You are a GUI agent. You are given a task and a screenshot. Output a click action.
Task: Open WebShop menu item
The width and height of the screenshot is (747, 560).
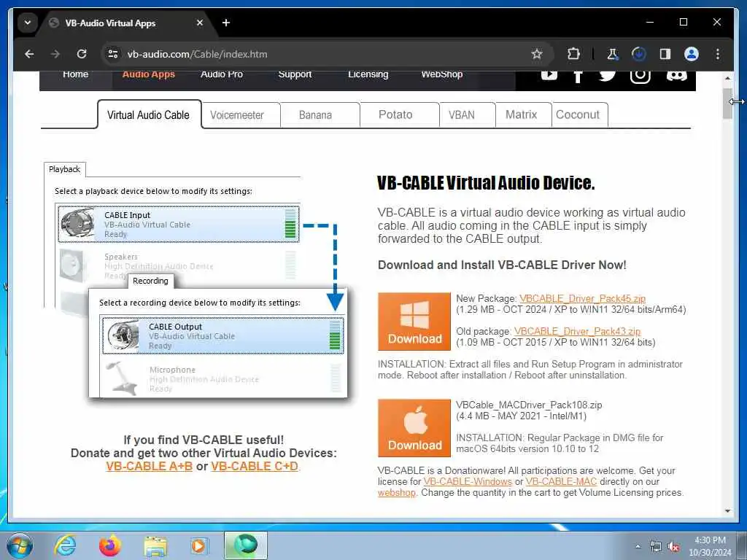tap(441, 74)
